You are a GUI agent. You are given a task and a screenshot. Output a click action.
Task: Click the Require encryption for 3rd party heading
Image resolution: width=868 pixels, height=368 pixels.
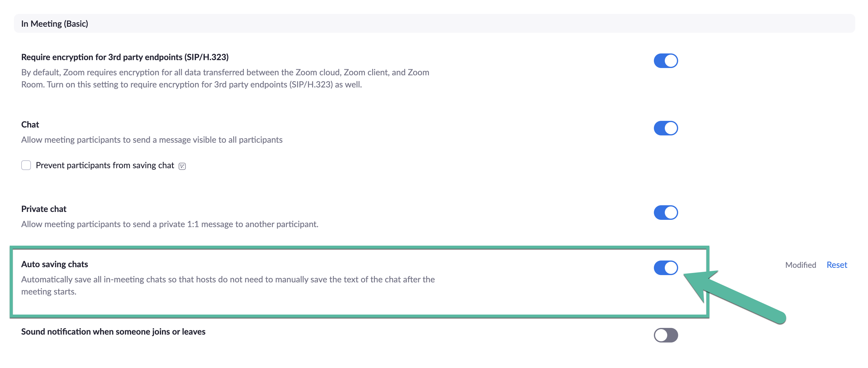pyautogui.click(x=125, y=57)
